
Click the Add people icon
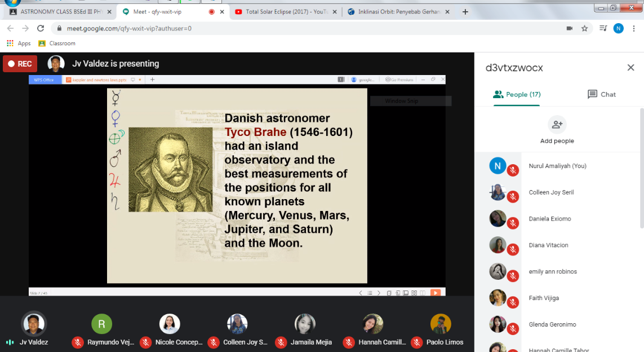pyautogui.click(x=557, y=125)
